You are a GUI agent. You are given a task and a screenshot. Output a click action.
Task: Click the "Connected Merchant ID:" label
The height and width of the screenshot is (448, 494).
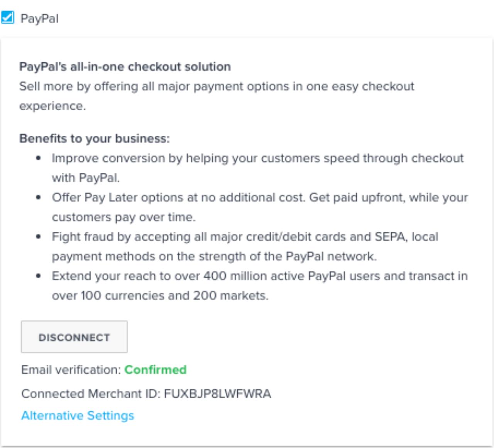(91, 394)
